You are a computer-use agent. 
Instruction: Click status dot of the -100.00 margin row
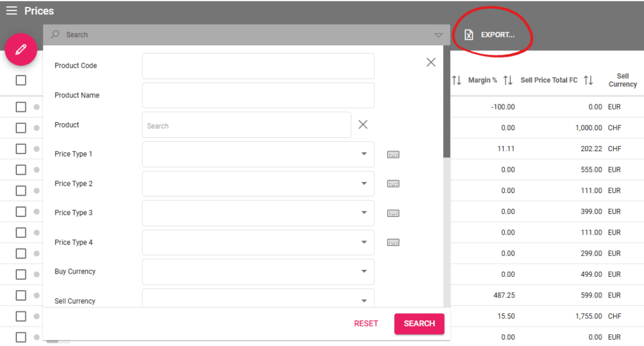(x=36, y=107)
